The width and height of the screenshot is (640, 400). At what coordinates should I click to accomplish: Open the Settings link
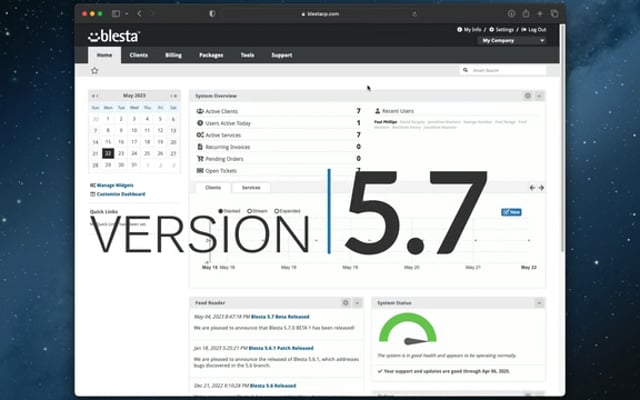[501, 29]
